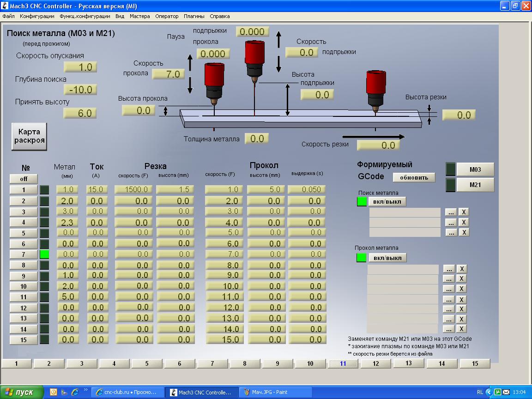Click the Карта раскроя button
This screenshot has width=532, height=399.
tap(30, 136)
